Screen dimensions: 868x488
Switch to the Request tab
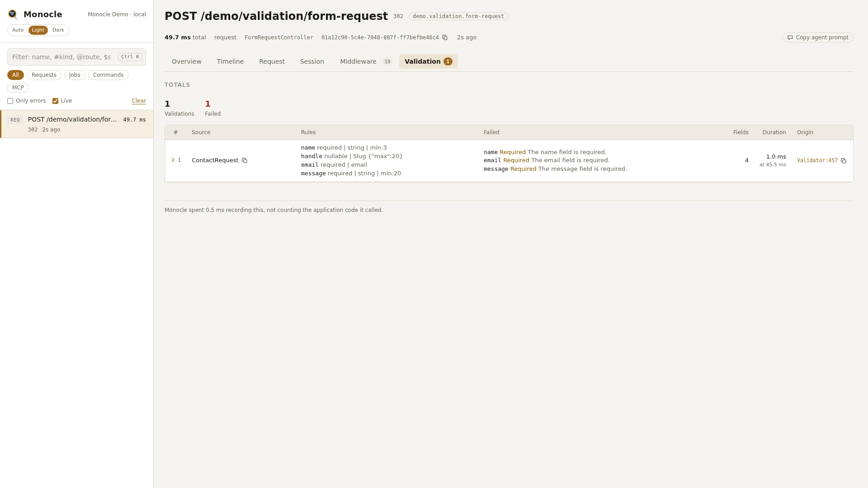click(x=272, y=61)
